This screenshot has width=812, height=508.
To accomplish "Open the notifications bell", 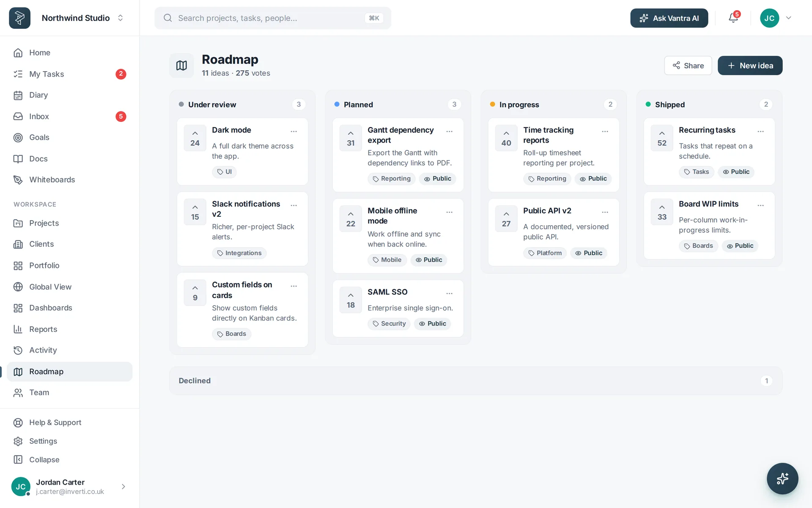I will [733, 18].
